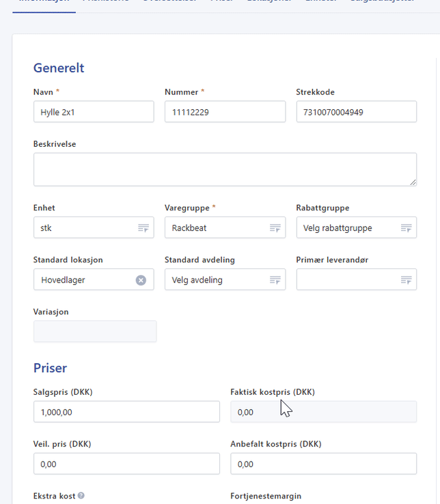The height and width of the screenshot is (504, 440).
Task: Open the Priser tab
Action: [x=221, y=2]
